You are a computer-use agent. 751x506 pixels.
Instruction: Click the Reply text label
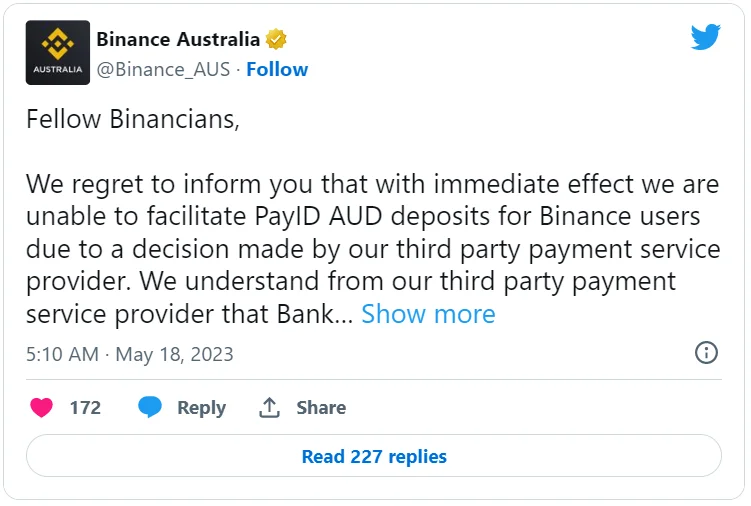click(x=201, y=408)
